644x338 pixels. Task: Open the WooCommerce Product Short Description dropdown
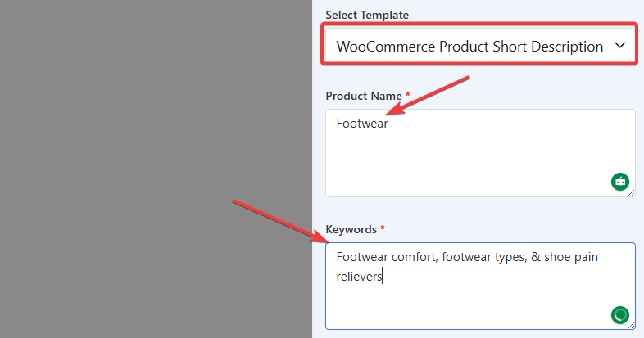coord(469,47)
